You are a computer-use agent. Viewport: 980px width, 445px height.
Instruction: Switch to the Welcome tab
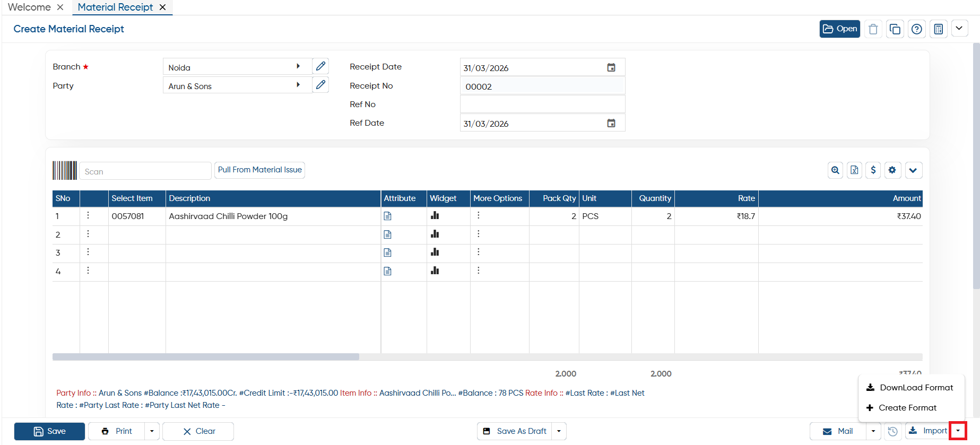point(29,7)
